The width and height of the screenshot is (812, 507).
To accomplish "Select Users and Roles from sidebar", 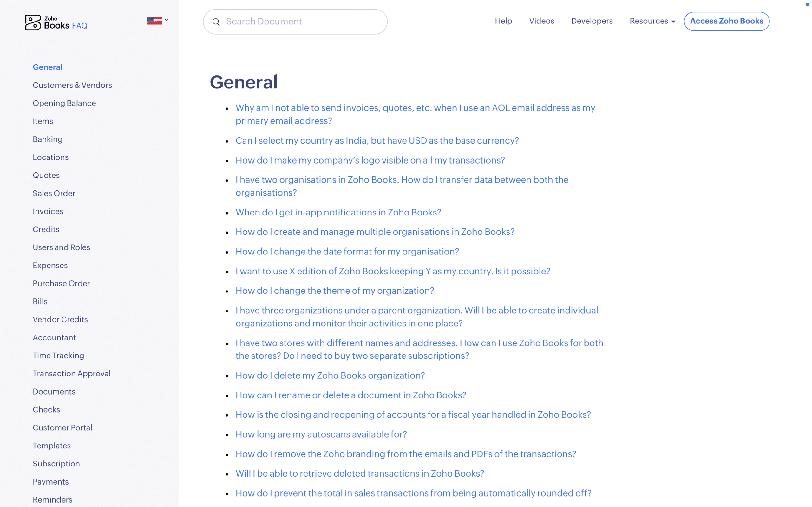I will [62, 247].
